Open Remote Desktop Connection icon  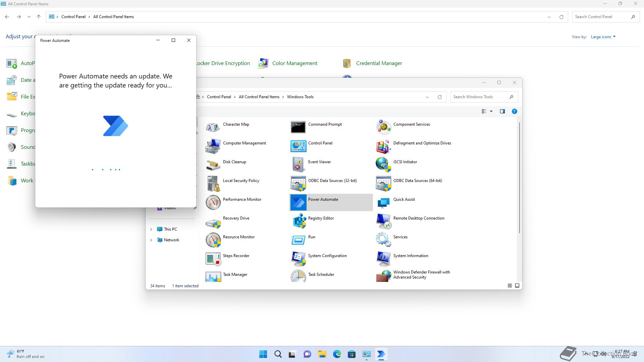(383, 221)
